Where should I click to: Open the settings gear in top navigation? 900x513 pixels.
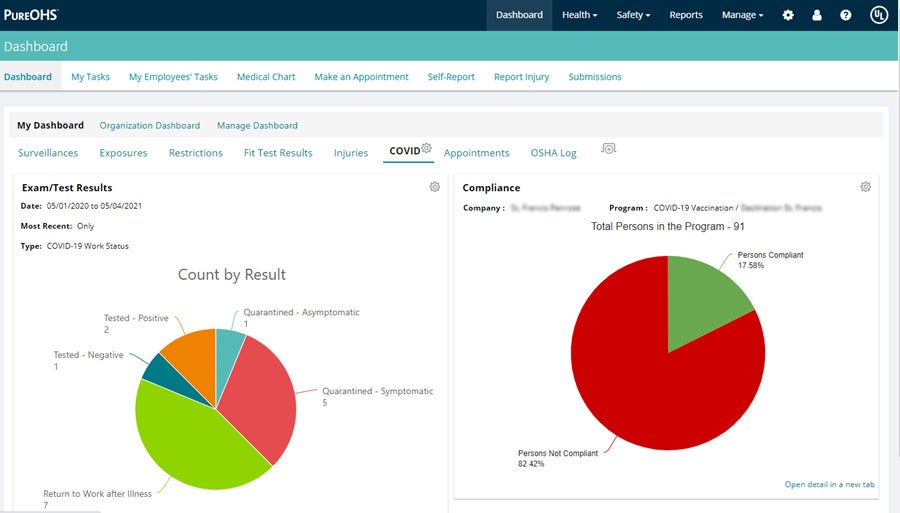[x=788, y=15]
